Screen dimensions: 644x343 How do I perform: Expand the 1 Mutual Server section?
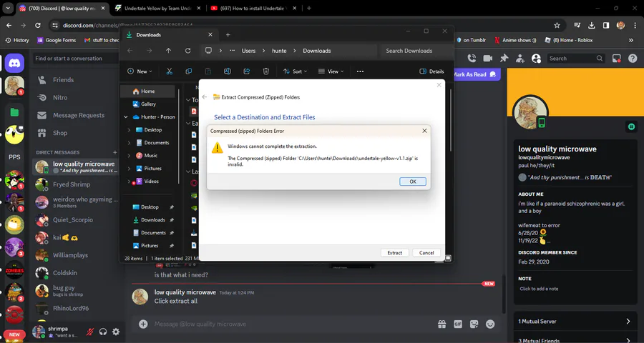click(x=574, y=322)
